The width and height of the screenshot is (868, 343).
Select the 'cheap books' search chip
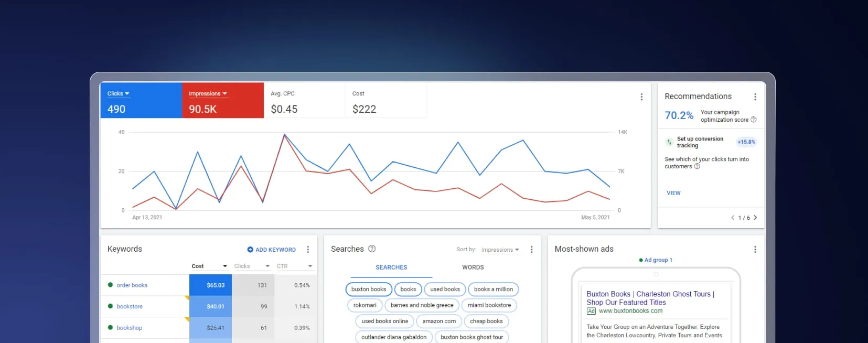[486, 321]
